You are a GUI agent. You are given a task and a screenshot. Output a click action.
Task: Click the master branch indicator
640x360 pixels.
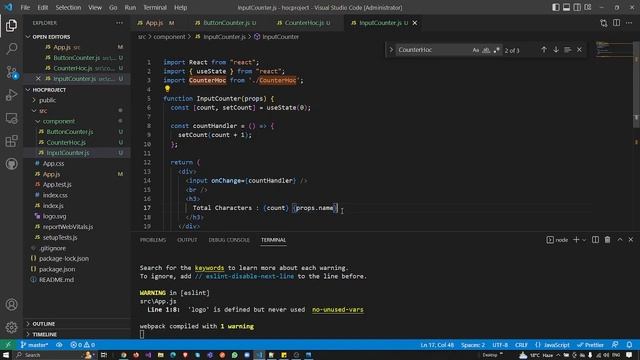(x=35, y=345)
